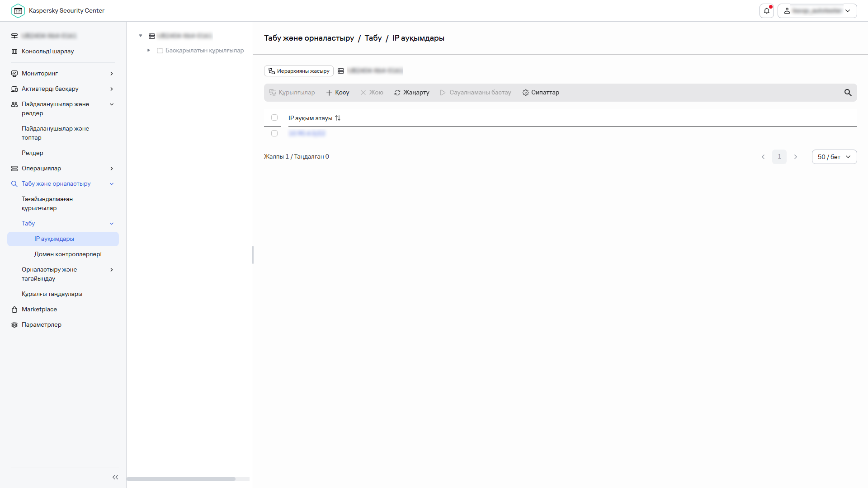Open Параметрлер settings menu item
Viewport: 868px width, 488px height.
[41, 325]
